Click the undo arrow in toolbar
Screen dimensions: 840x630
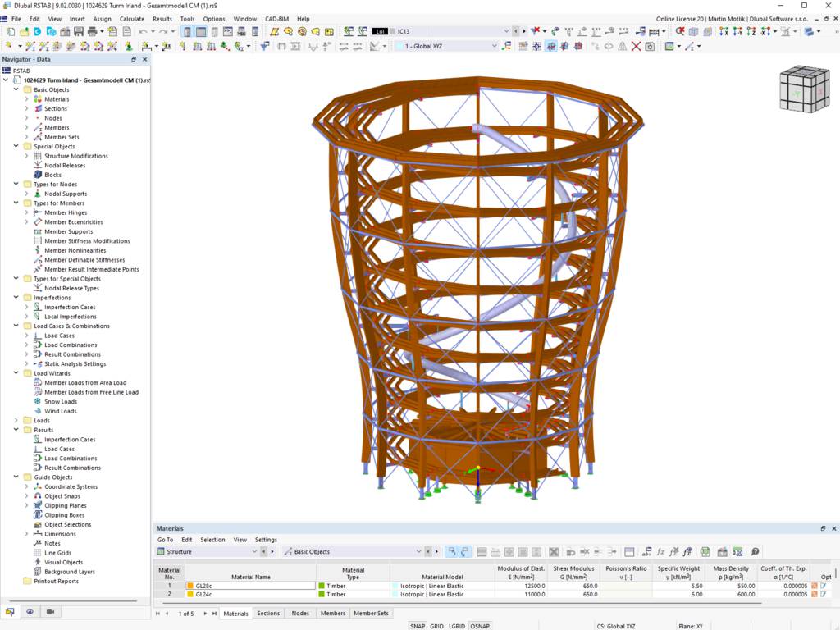143,32
